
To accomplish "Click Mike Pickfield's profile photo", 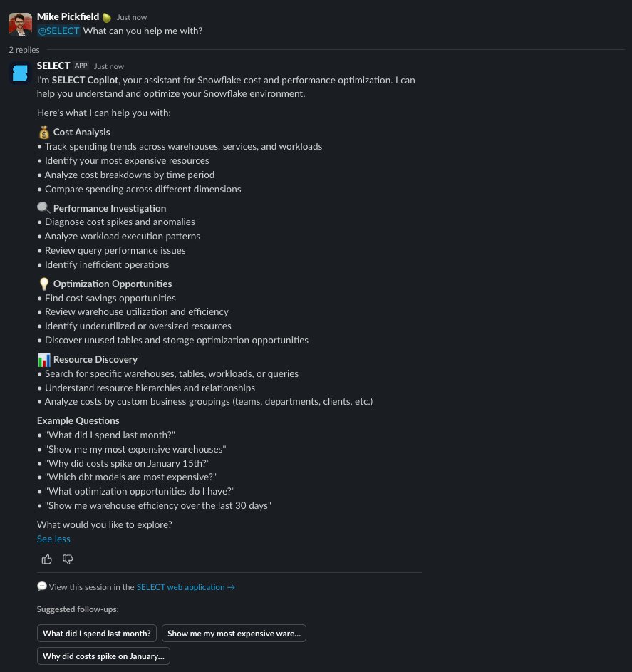I will (20, 24).
